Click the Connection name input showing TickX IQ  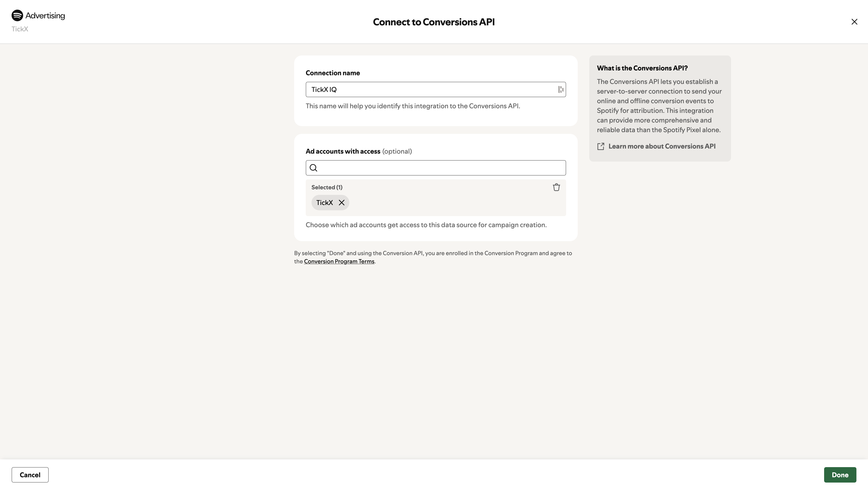click(x=435, y=89)
